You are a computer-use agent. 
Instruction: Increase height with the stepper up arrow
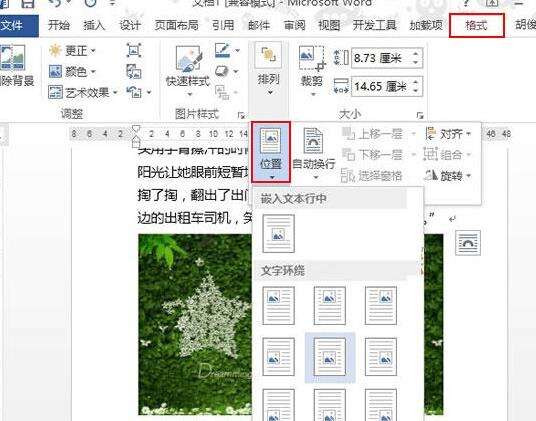click(416, 54)
